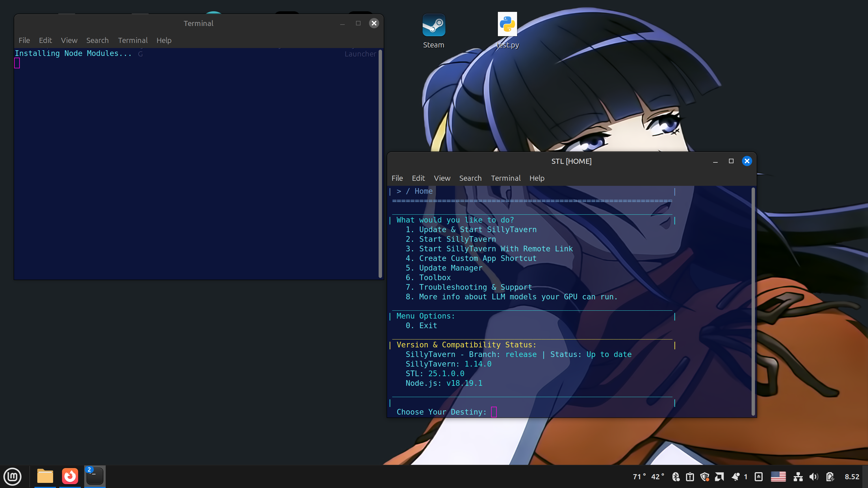This screenshot has height=488, width=868.
Task: Open grouped terminal windows in taskbar
Action: point(95,476)
